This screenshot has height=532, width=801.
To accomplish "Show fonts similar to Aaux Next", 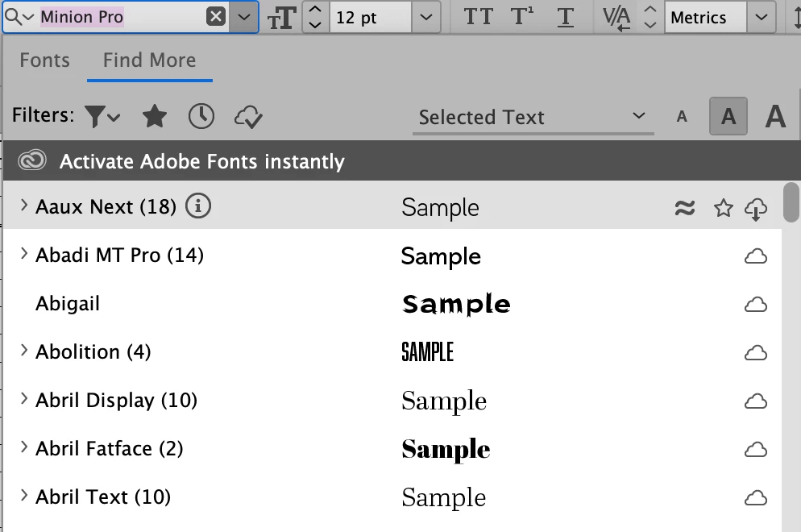I will [684, 207].
